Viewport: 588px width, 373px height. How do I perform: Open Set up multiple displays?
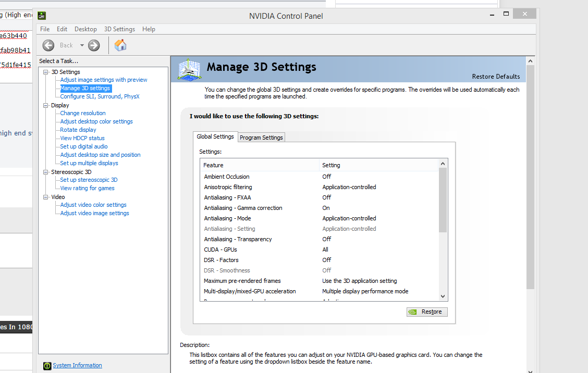89,163
